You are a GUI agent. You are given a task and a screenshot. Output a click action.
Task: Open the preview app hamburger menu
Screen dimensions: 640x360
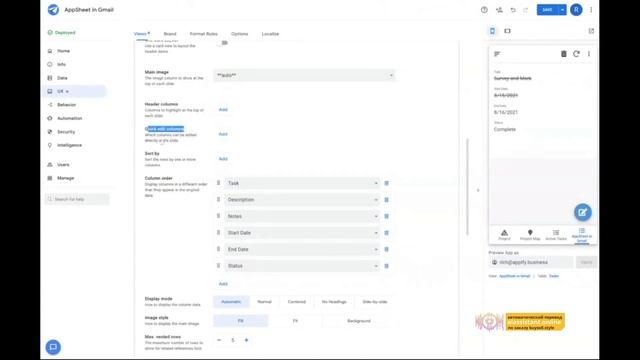coord(497,54)
